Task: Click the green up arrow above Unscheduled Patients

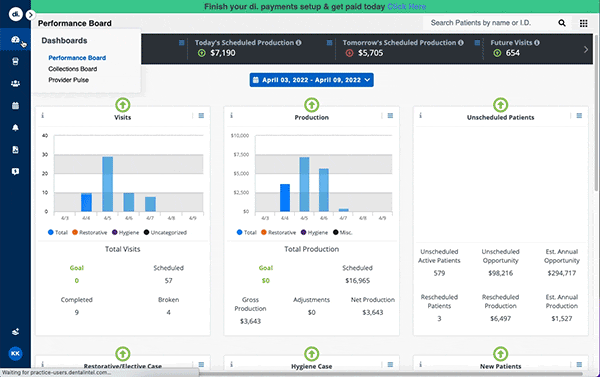Action: pyautogui.click(x=501, y=104)
